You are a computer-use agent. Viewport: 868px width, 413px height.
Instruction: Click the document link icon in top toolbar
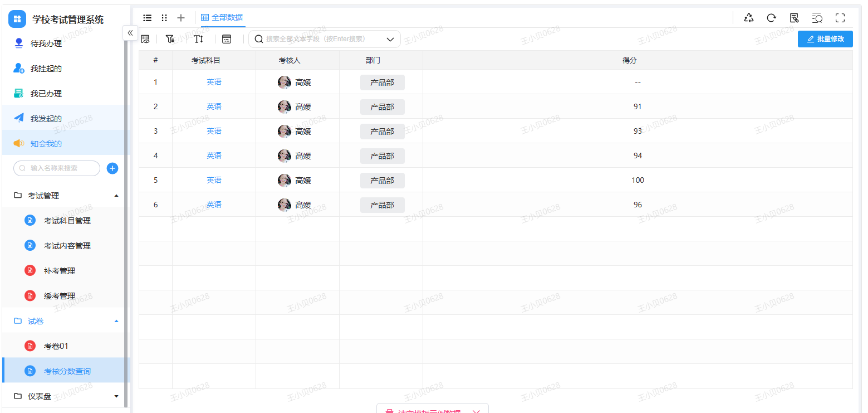(x=795, y=18)
